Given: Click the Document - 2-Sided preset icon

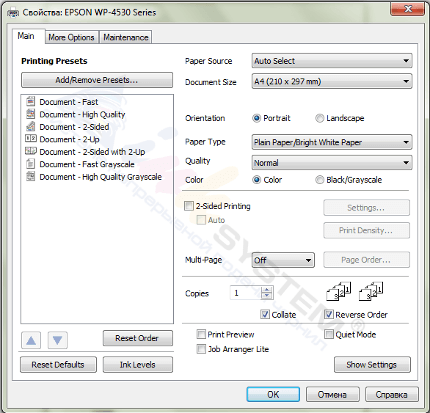Looking at the screenshot, I should (30, 126).
